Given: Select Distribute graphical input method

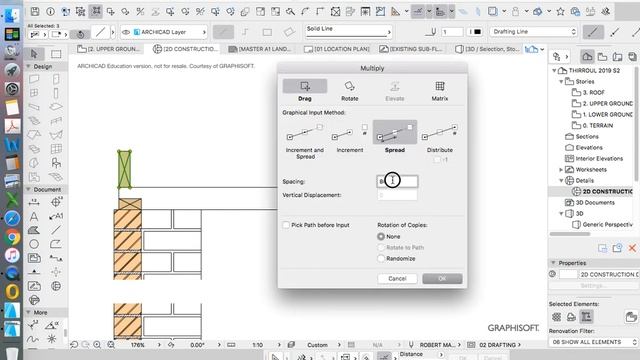Looking at the screenshot, I should 440,138.
